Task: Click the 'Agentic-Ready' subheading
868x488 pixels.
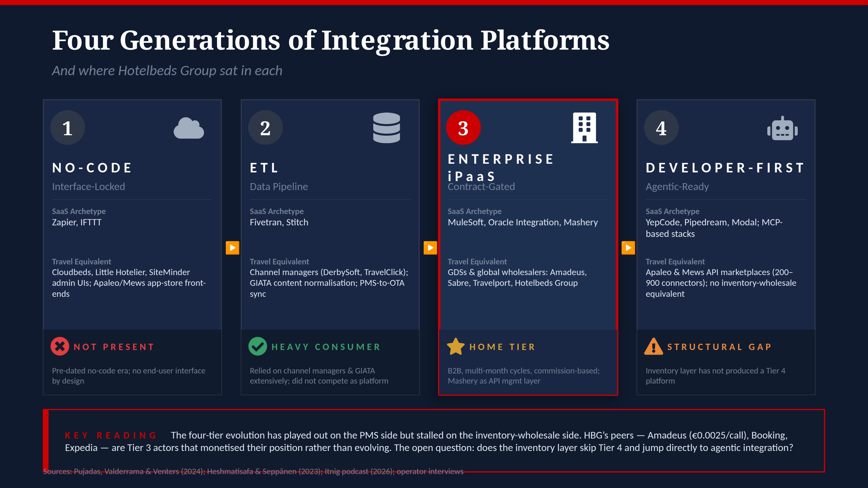Action: tap(677, 187)
